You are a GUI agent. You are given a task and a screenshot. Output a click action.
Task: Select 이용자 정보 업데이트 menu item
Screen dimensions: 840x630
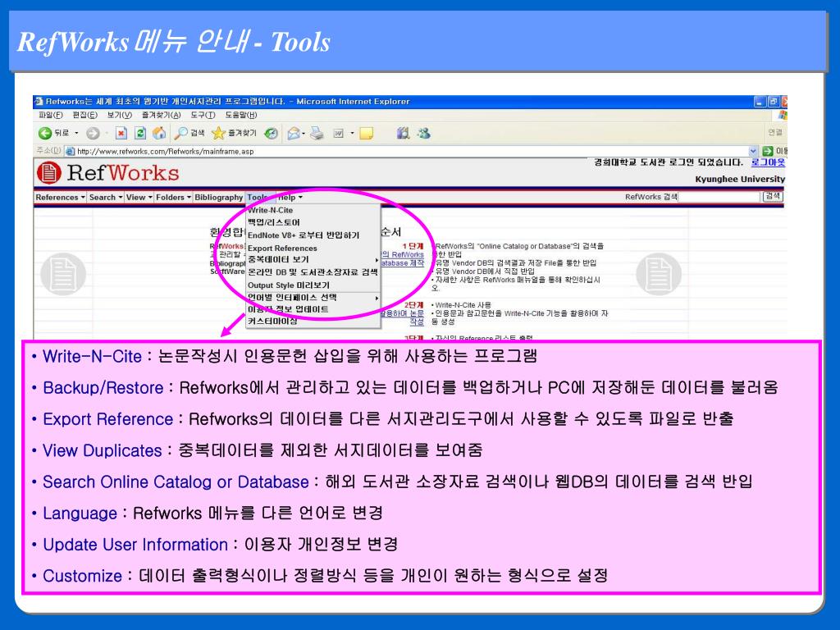point(313,309)
